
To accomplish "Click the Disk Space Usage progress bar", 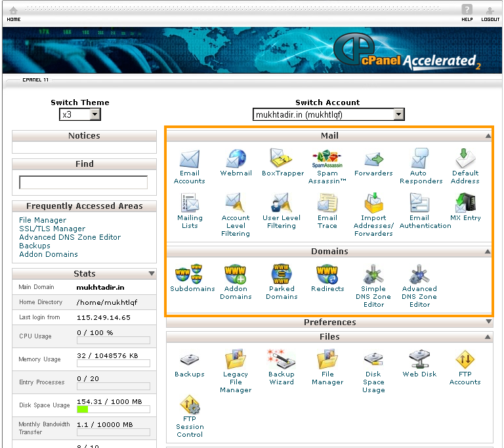I will click(113, 409).
